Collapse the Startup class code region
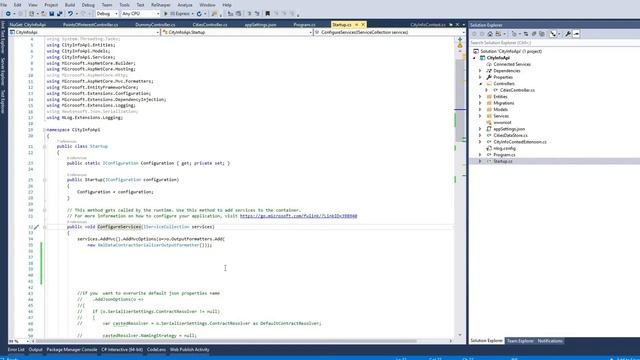This screenshot has height=360, width=640. click(x=44, y=146)
